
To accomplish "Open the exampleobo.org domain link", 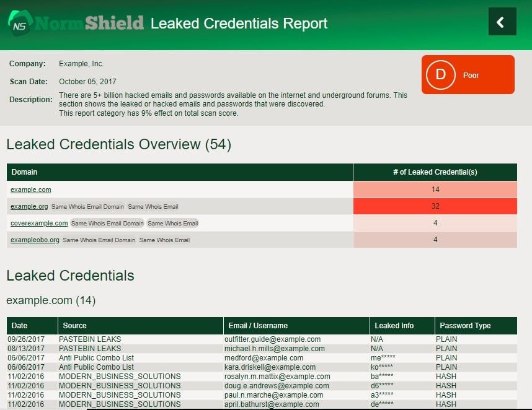I will (34, 240).
